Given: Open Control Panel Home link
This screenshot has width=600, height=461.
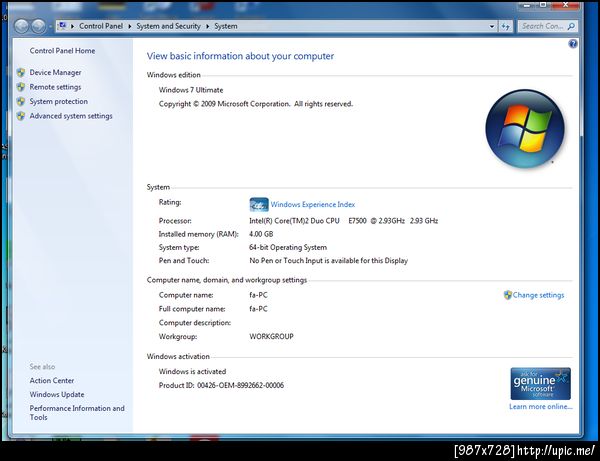Looking at the screenshot, I should tap(62, 50).
